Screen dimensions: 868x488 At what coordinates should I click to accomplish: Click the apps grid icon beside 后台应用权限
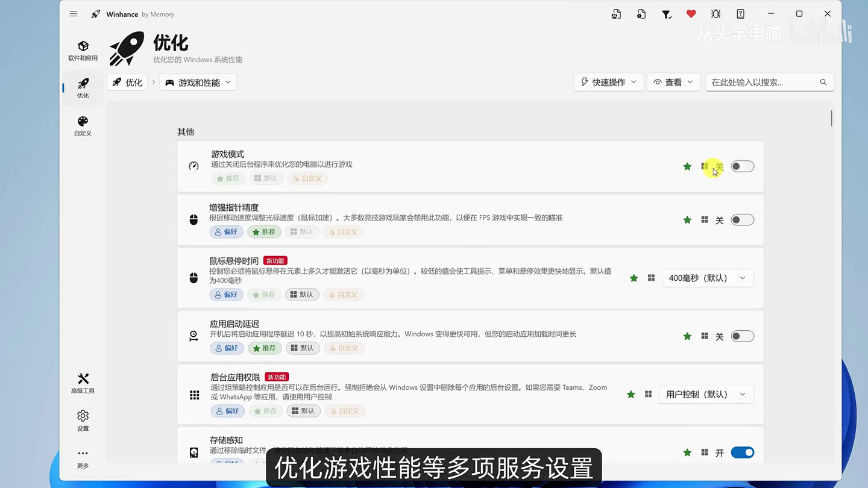[194, 395]
